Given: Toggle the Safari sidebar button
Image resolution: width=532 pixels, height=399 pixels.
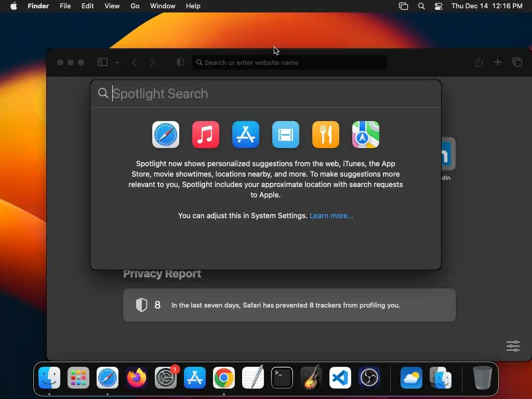Looking at the screenshot, I should [102, 62].
